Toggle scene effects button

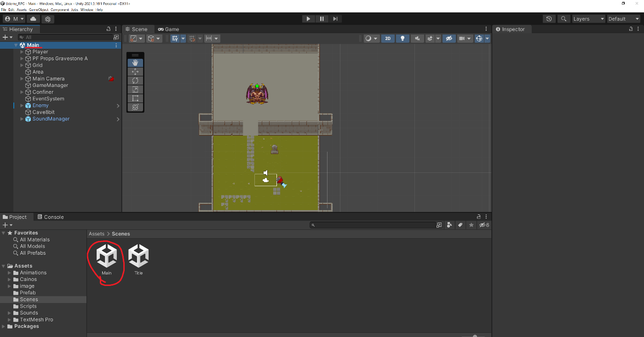click(430, 39)
